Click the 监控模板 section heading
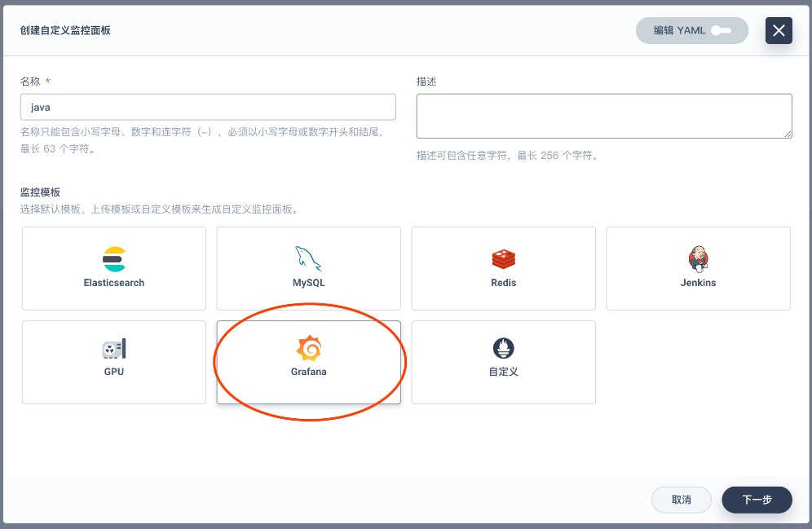812x529 pixels. pos(41,192)
